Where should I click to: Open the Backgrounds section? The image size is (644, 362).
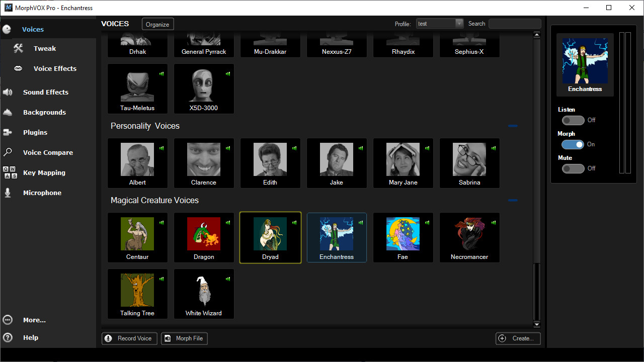pyautogui.click(x=45, y=112)
